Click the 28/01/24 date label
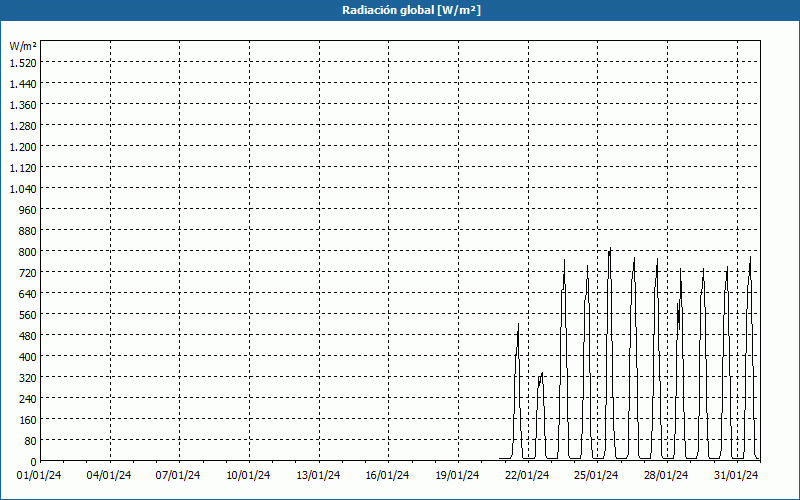This screenshot has width=800, height=500. 667,476
